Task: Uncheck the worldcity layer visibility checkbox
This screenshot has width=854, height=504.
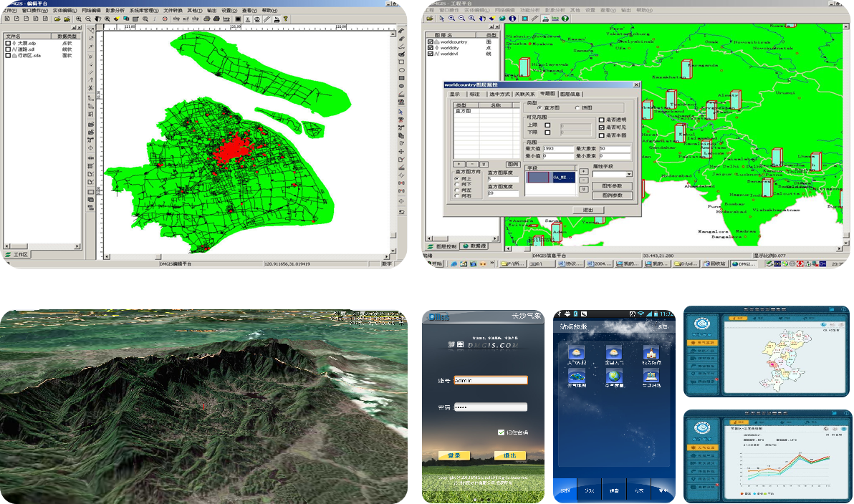Action: pyautogui.click(x=431, y=48)
